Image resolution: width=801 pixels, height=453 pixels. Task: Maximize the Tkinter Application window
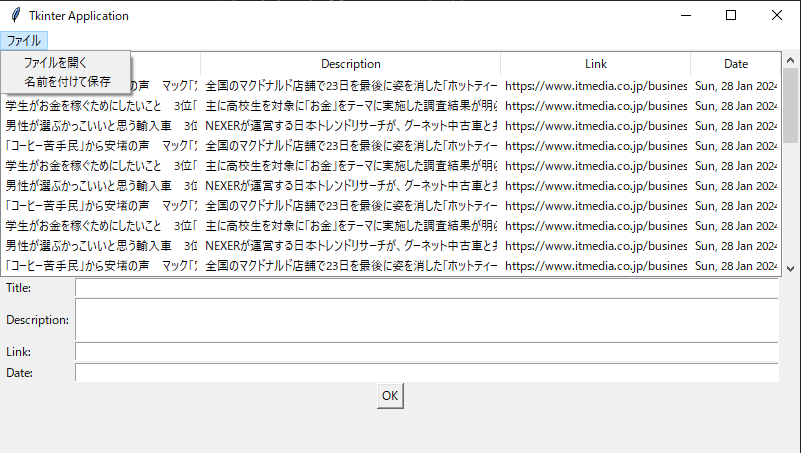[x=731, y=16]
